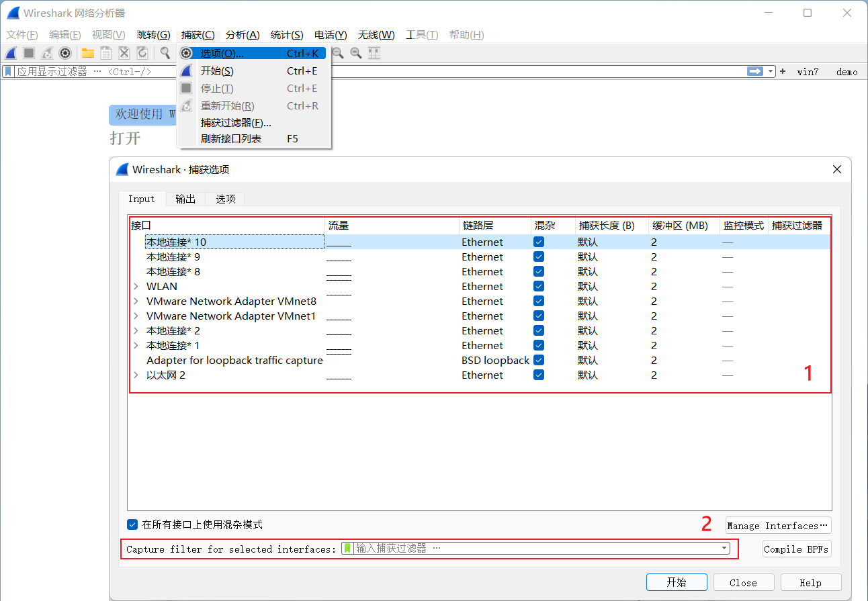
Task: Expand the 以太网 2 interface row
Action: pyautogui.click(x=136, y=375)
